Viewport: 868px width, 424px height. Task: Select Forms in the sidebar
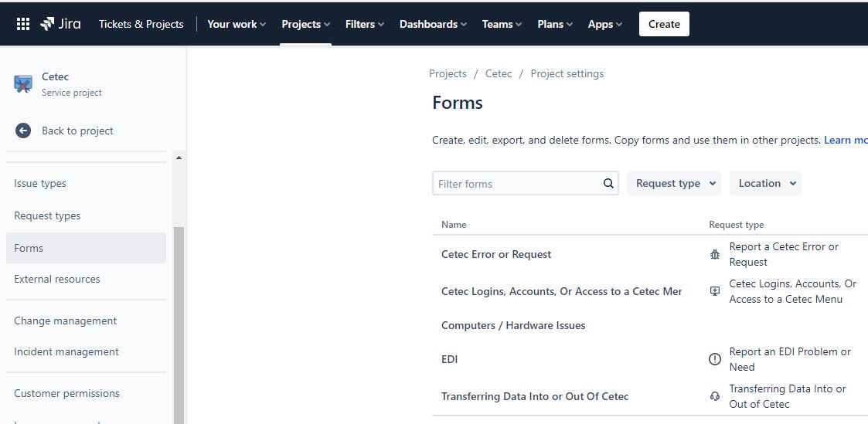[86, 248]
